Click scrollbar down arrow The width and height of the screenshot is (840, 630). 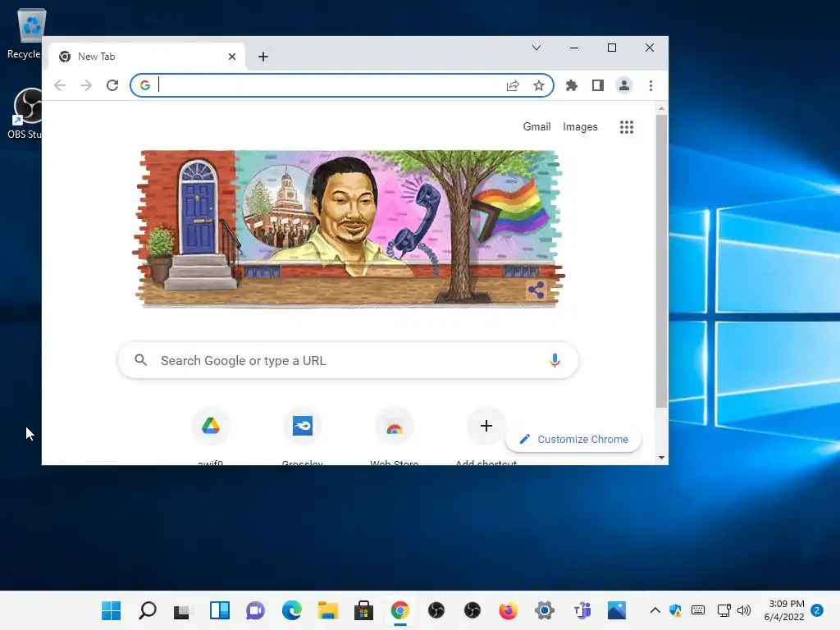coord(662,458)
